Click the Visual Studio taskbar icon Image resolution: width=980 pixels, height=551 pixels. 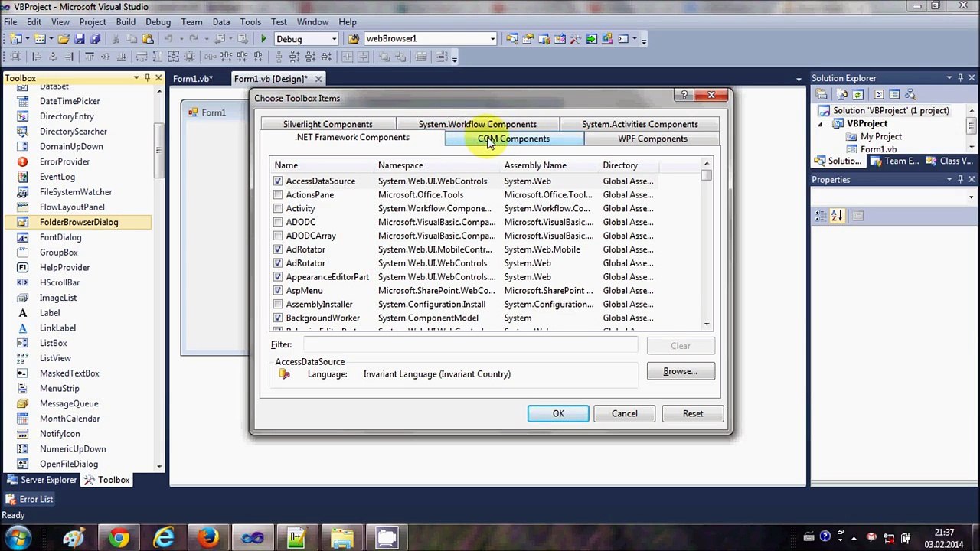[253, 538]
